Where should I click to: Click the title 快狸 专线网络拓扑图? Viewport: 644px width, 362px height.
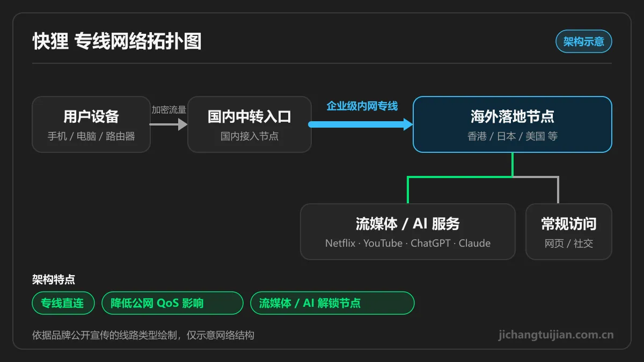coord(117,41)
